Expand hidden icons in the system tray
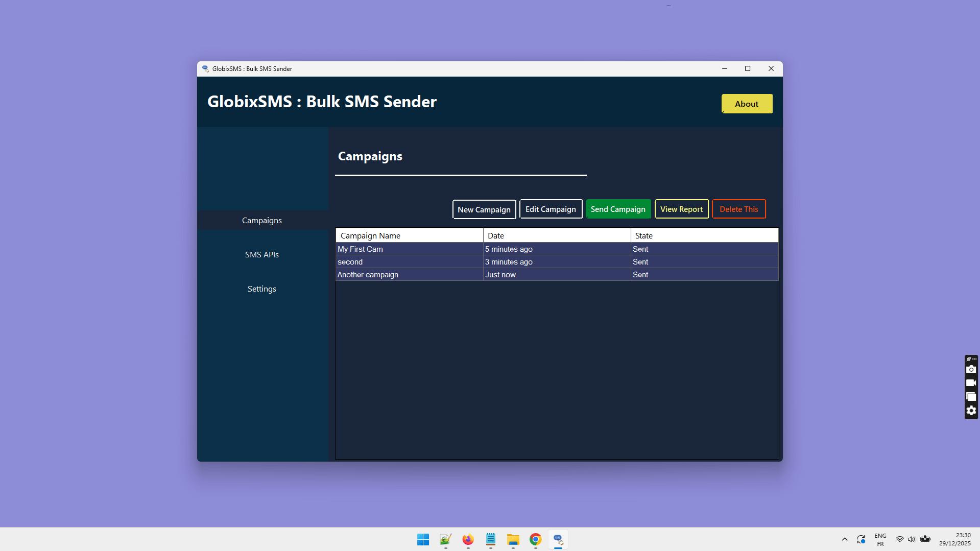This screenshot has width=980, height=551. (x=845, y=539)
